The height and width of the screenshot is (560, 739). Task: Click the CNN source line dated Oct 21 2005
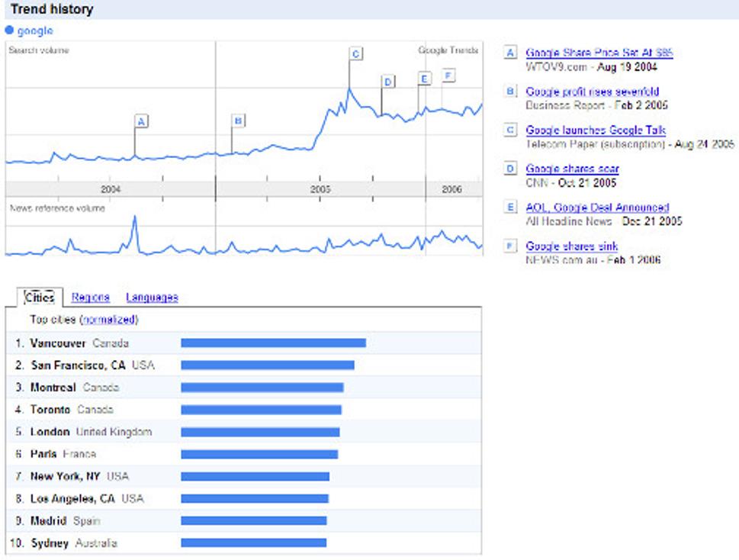tap(570, 182)
